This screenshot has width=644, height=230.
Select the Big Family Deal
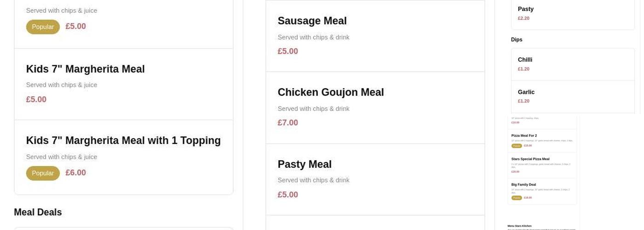(x=523, y=184)
